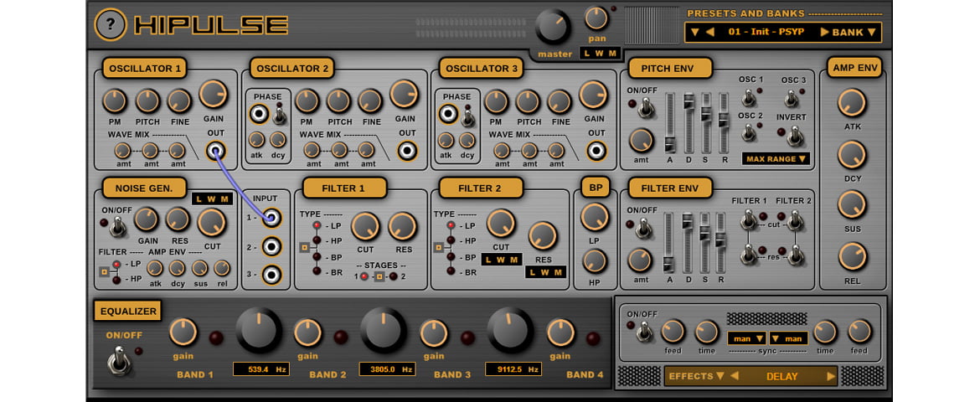980x402 pixels.
Task: Click the DELAY effect name
Action: pyautogui.click(x=781, y=376)
